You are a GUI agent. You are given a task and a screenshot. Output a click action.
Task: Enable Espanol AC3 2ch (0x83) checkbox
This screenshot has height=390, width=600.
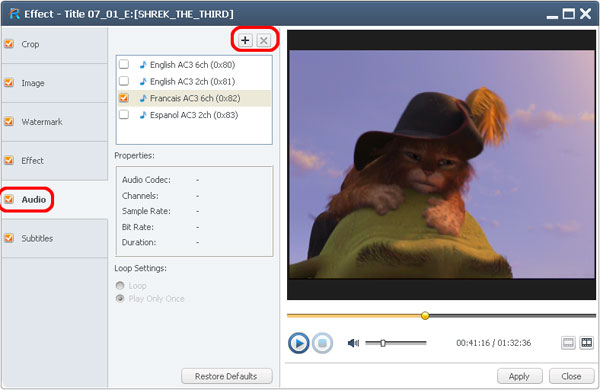124,114
